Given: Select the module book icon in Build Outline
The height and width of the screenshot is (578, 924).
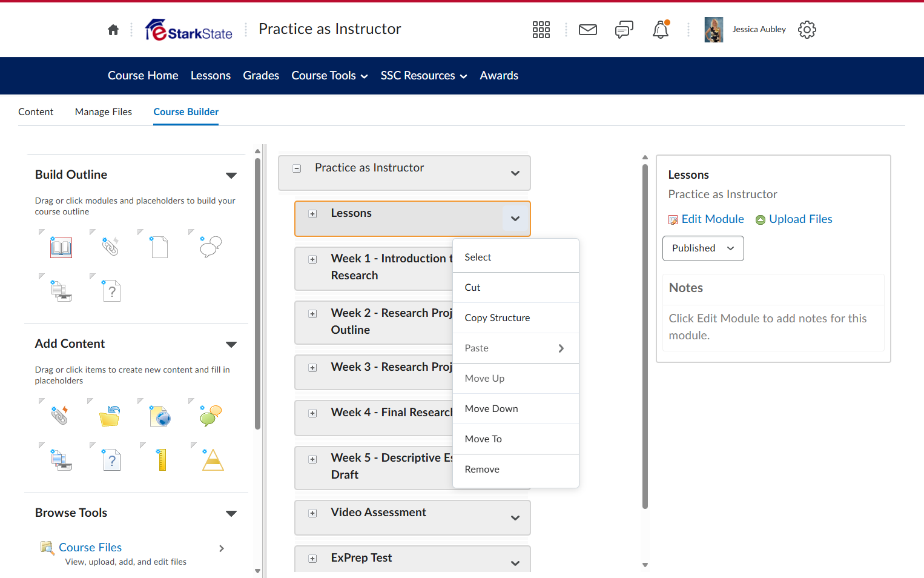Looking at the screenshot, I should (61, 247).
